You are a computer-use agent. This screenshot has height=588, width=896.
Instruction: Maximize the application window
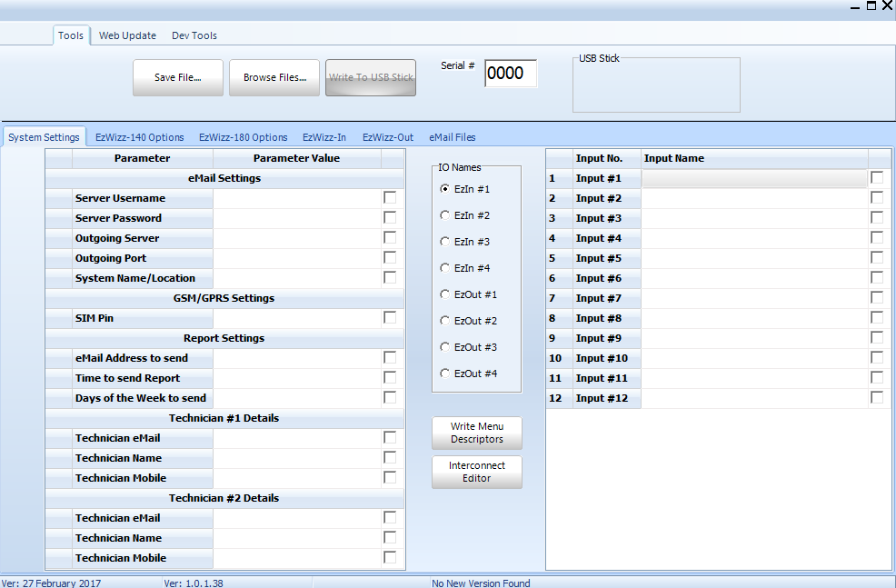pos(871,5)
